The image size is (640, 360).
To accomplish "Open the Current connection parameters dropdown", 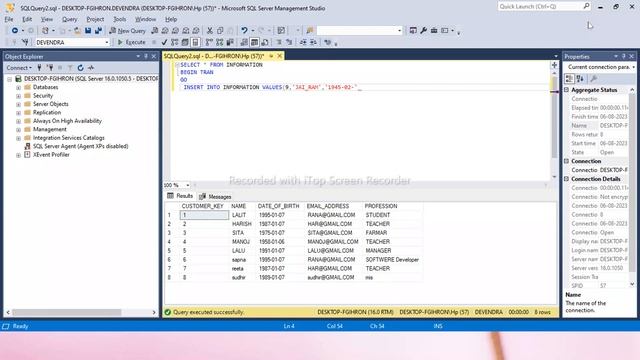I will click(x=633, y=67).
